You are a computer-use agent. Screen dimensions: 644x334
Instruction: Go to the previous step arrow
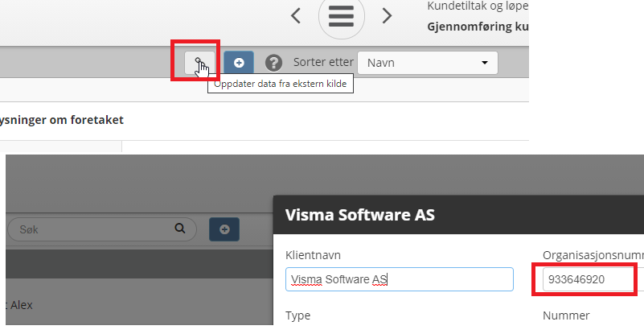point(296,15)
